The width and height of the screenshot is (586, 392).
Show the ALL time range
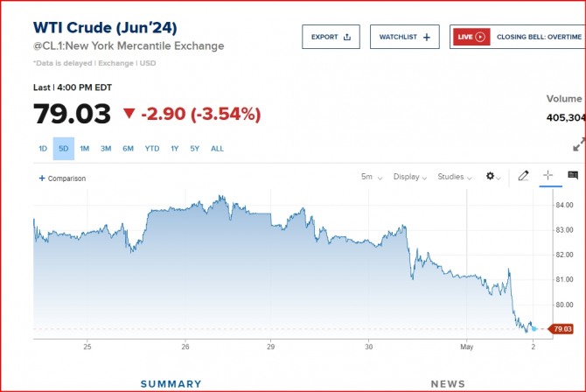click(x=217, y=149)
